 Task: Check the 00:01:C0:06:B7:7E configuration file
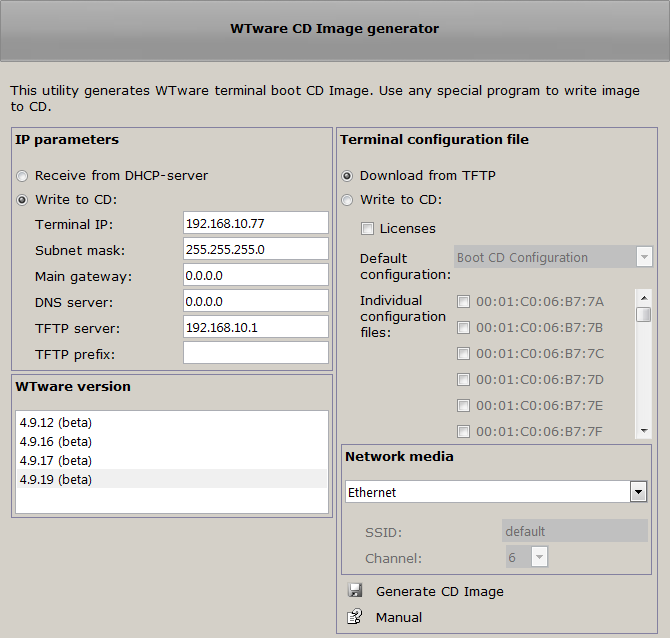463,406
